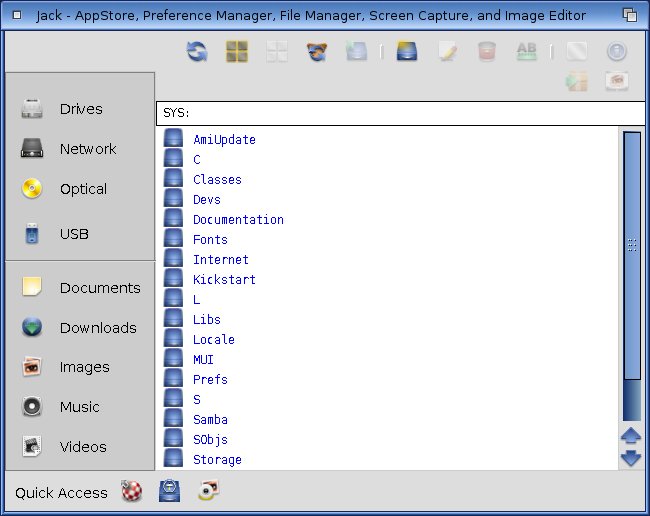Click the scroll up arrow button
This screenshot has height=516, width=650.
coord(631,436)
